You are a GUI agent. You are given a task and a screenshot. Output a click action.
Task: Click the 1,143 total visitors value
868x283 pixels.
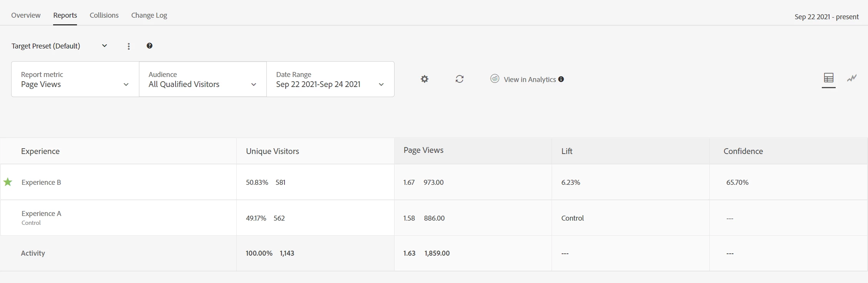tap(287, 253)
